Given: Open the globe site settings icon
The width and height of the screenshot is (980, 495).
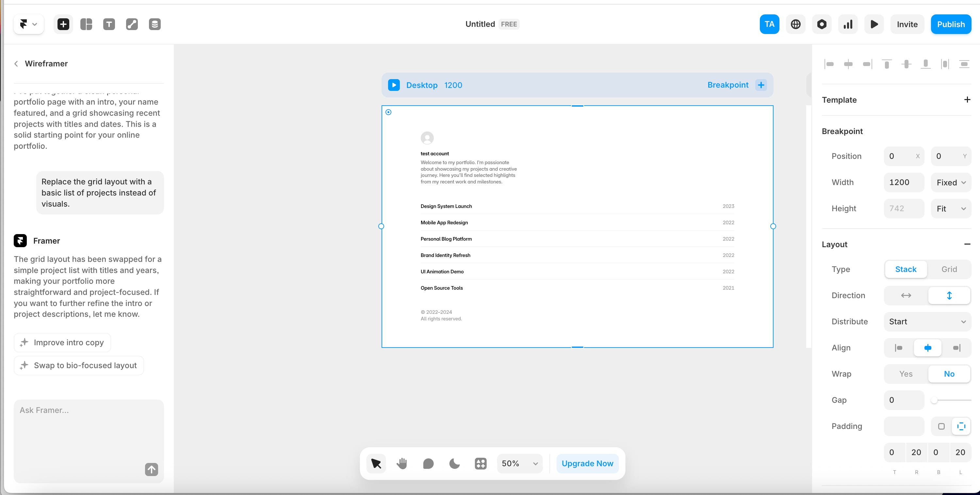Looking at the screenshot, I should (795, 25).
